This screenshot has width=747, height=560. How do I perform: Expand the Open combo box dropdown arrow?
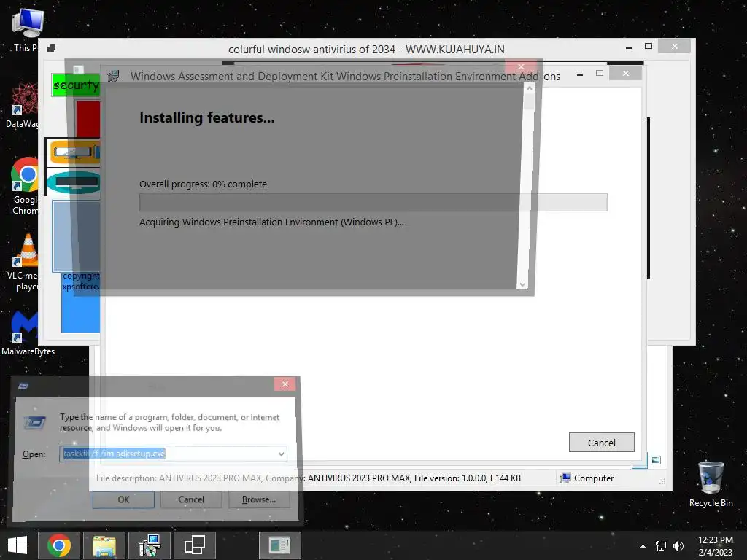click(x=281, y=454)
